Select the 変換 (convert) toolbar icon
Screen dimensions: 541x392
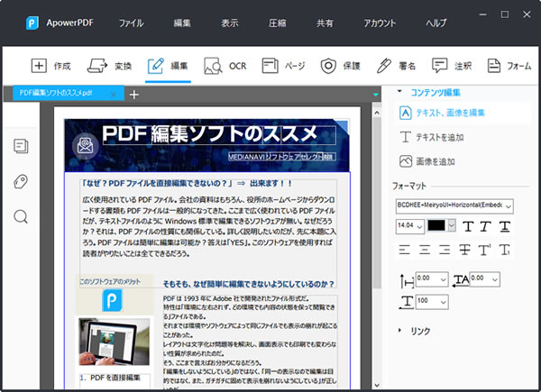97,66
